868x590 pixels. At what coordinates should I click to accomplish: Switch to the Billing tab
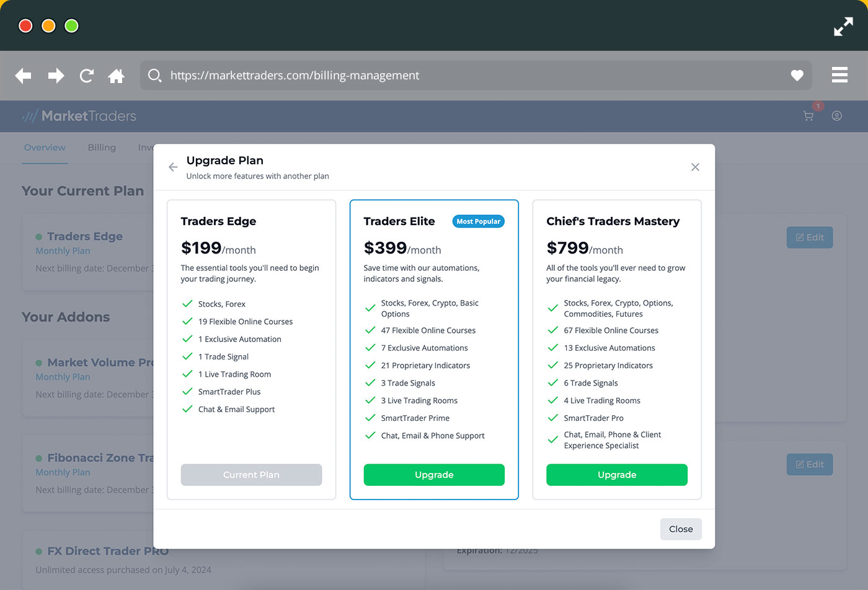pyautogui.click(x=102, y=147)
